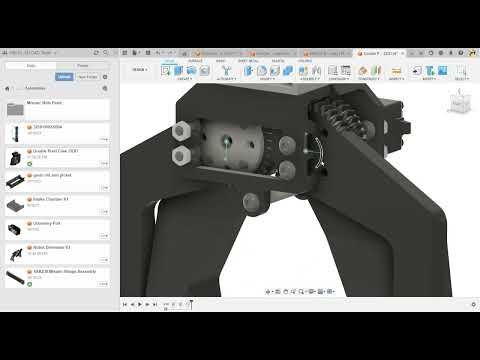Click the second Configure table icon

click(346, 70)
